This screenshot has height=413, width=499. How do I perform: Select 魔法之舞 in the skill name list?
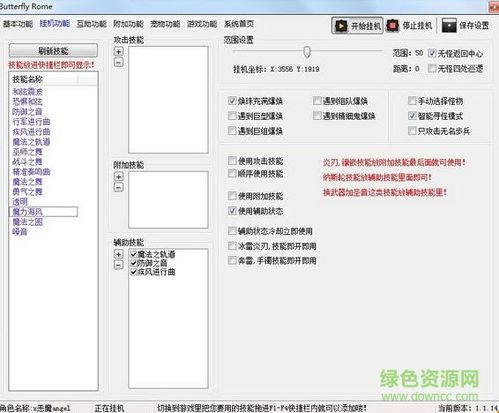point(27,182)
